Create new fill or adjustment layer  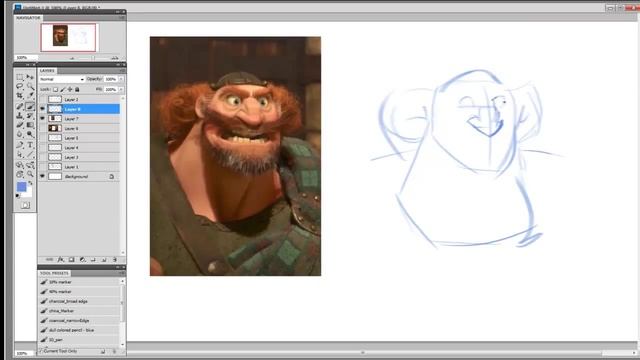click(82, 260)
